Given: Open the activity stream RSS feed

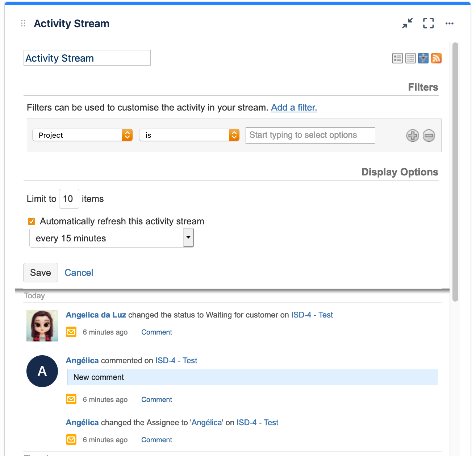Looking at the screenshot, I should pyautogui.click(x=436, y=58).
